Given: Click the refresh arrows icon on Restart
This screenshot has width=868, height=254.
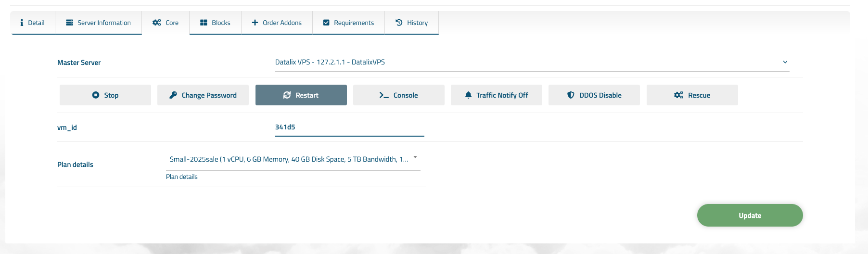Looking at the screenshot, I should point(287,95).
